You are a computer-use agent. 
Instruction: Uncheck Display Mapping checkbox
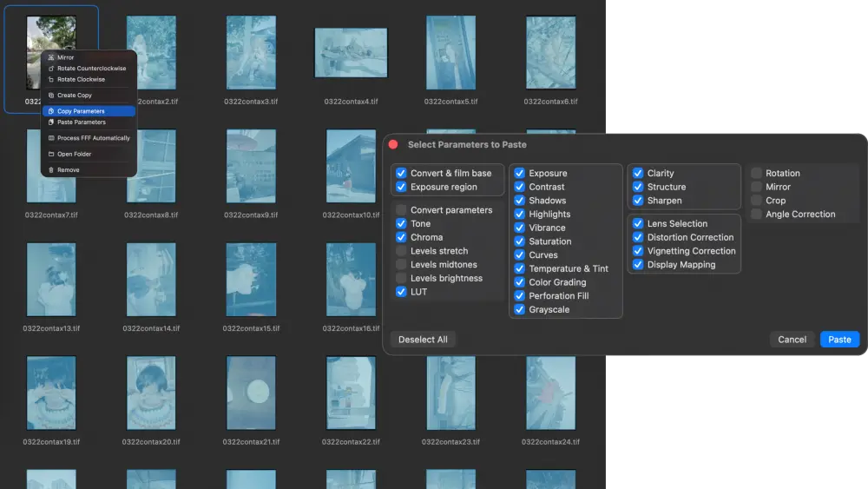[638, 265]
